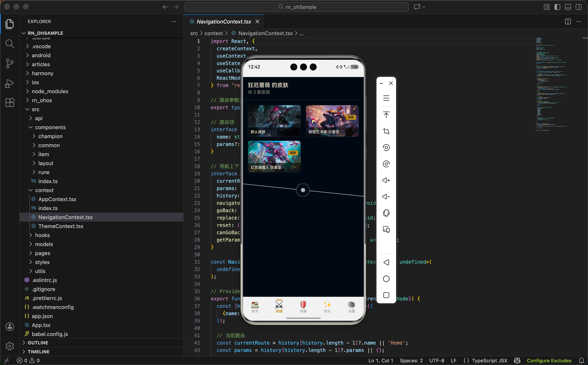The image size is (588, 365).
Task: Open Run and Debug view
Action: pyautogui.click(x=9, y=83)
